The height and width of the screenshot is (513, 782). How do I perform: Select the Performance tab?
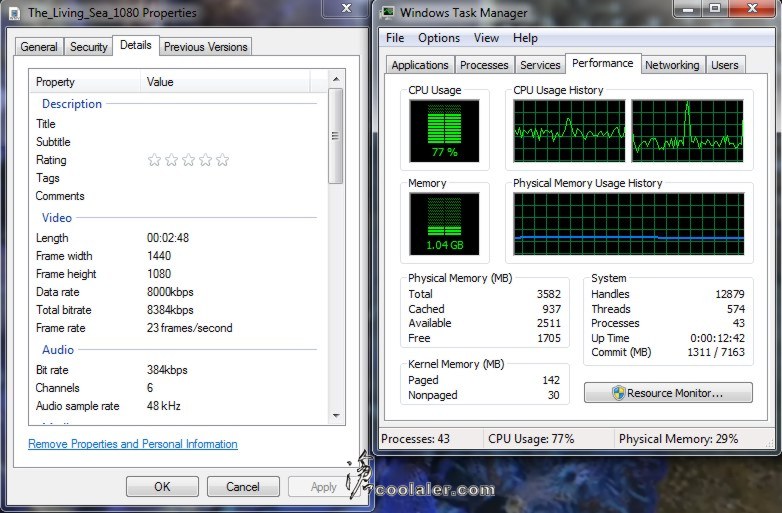(x=602, y=63)
